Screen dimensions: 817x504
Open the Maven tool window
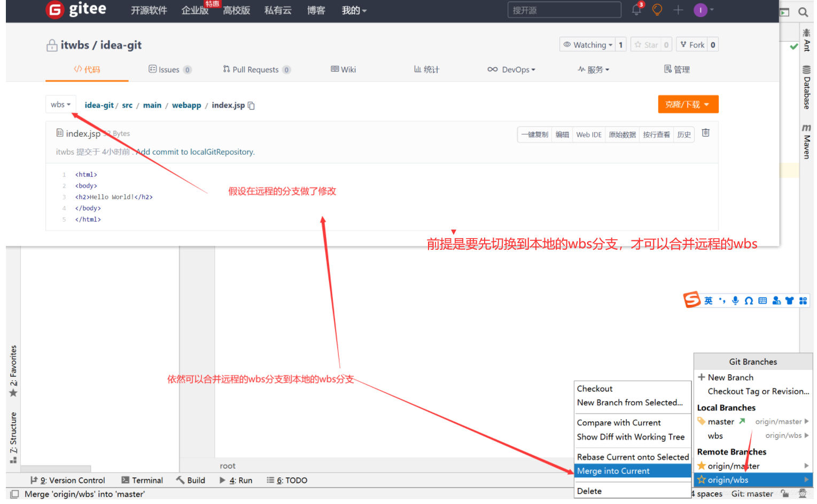coord(806,141)
